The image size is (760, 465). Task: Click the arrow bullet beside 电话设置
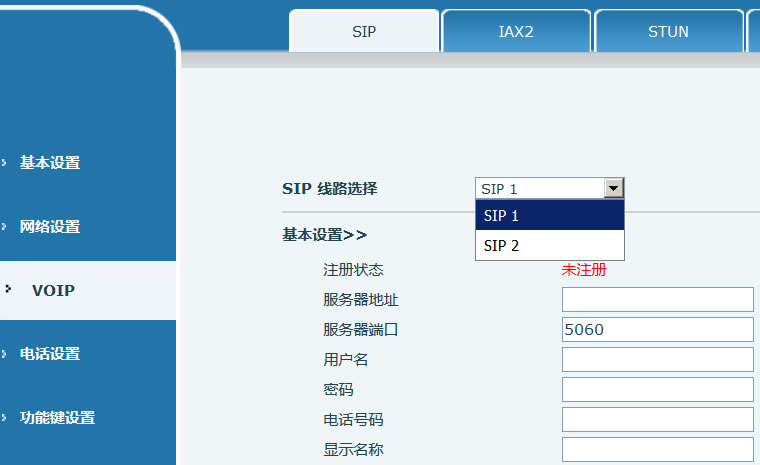(5, 353)
